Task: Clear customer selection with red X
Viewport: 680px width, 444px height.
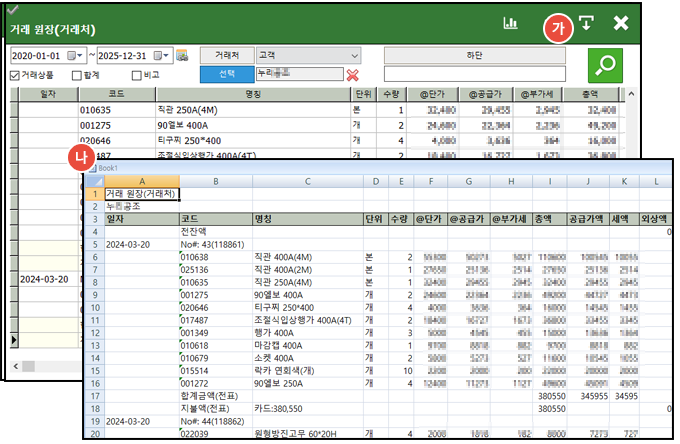Action: click(x=353, y=75)
